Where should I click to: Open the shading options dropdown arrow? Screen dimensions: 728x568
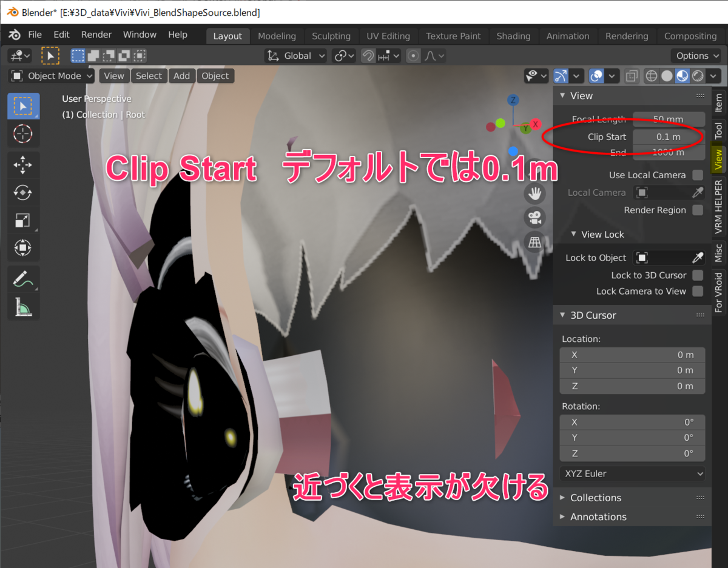pyautogui.click(x=713, y=76)
